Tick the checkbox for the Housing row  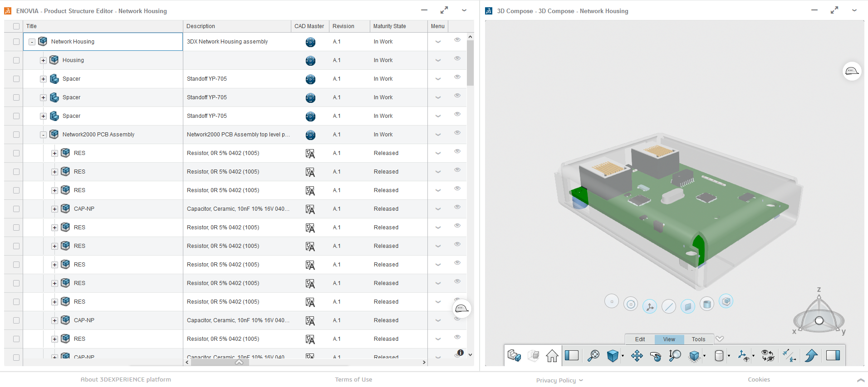coord(16,60)
